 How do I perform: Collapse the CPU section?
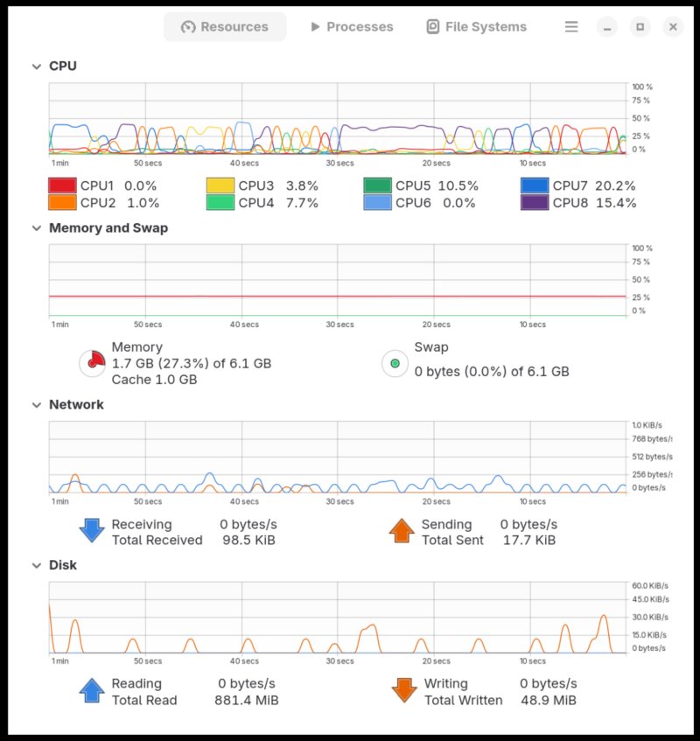coord(36,66)
